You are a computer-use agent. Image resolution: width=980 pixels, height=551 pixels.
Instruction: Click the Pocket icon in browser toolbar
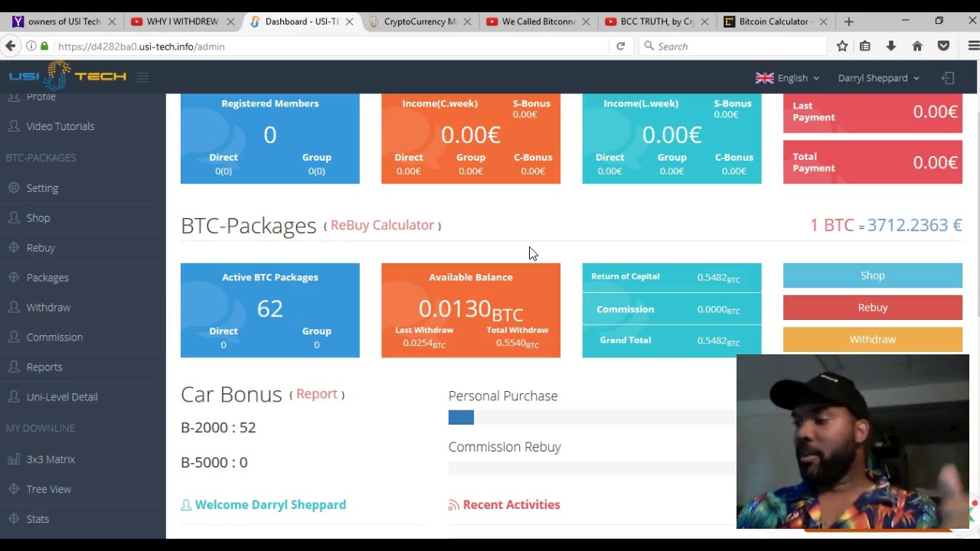[943, 47]
